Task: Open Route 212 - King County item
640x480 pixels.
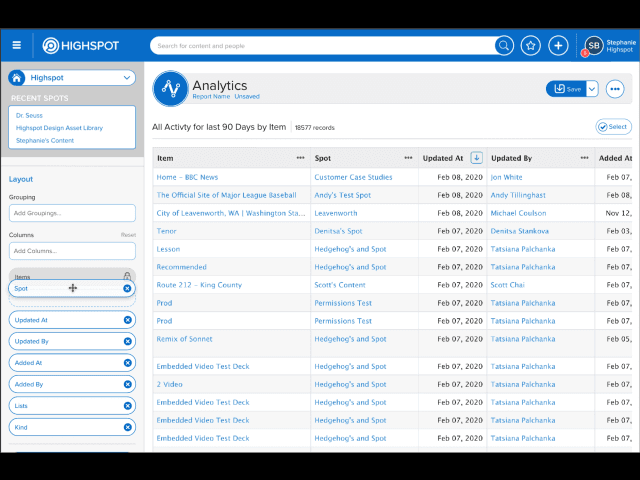Action: [199, 285]
